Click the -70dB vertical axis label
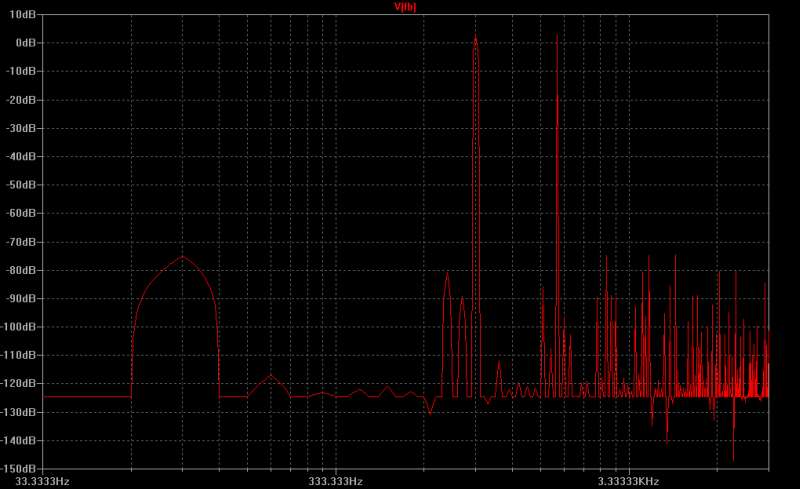 21,242
